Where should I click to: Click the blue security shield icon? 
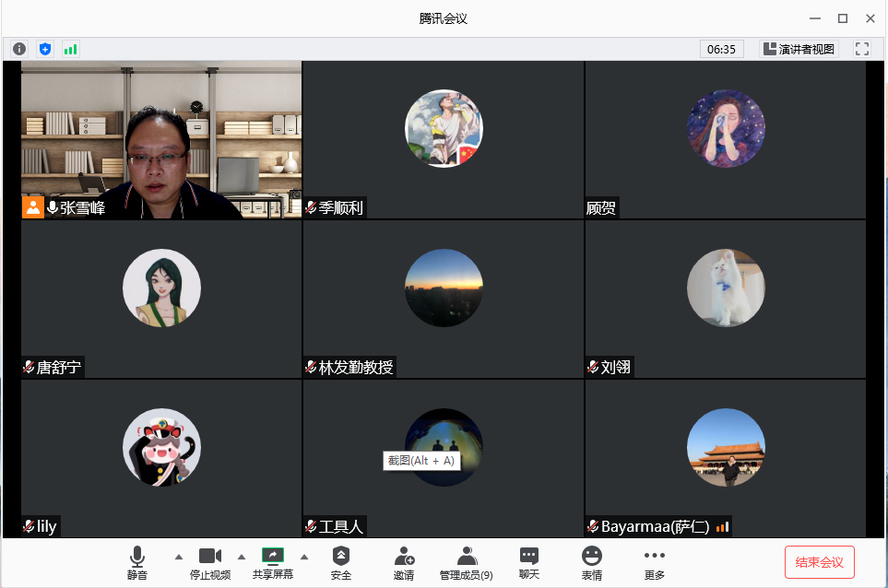[x=45, y=49]
